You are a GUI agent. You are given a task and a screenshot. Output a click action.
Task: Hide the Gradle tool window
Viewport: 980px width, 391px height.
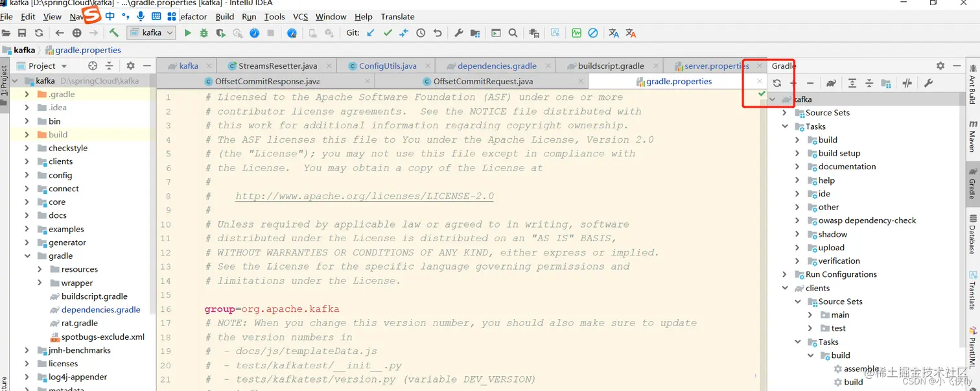(x=957, y=65)
